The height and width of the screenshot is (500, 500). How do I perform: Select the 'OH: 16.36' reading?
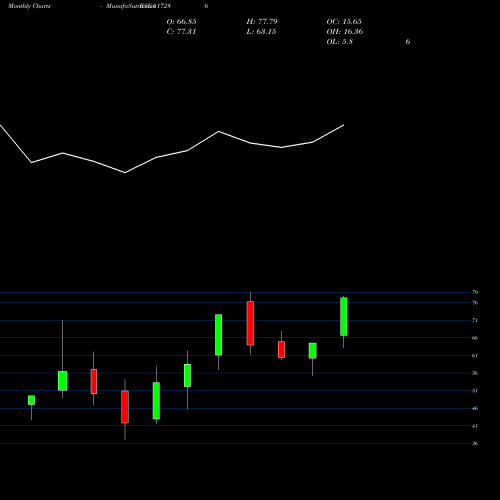345,31
